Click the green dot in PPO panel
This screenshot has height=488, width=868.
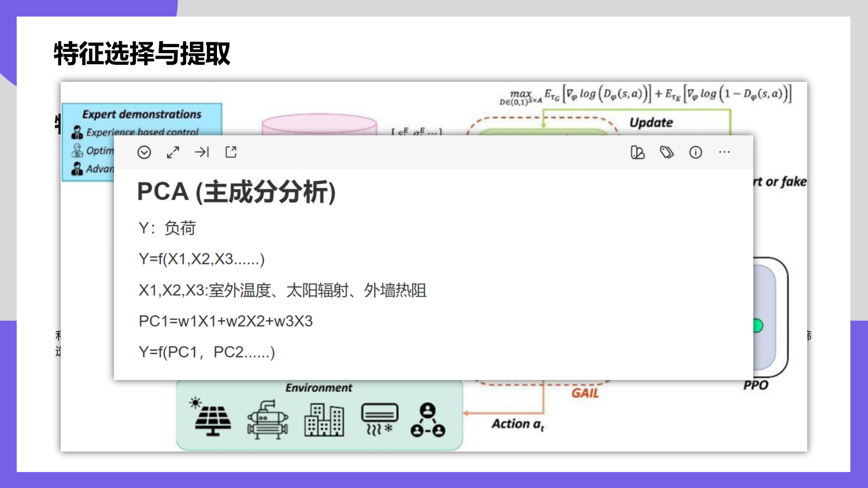[758, 326]
